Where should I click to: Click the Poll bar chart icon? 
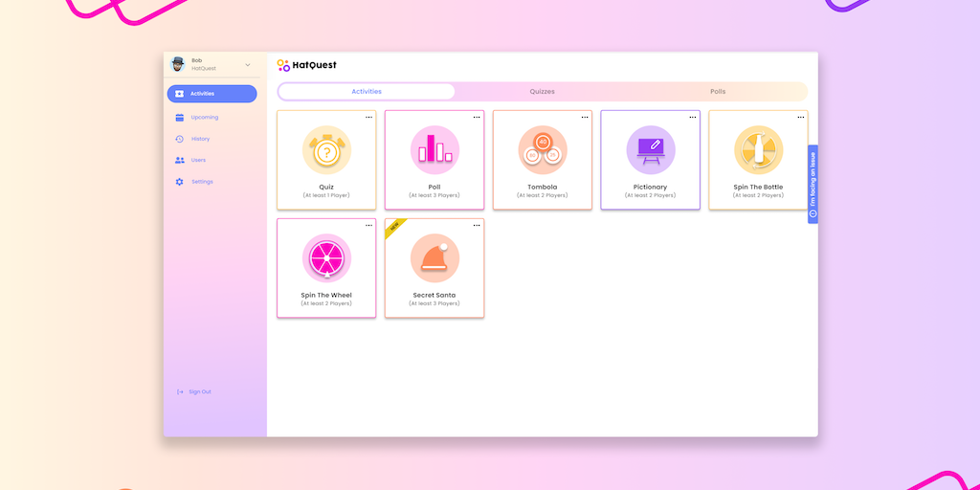434,150
